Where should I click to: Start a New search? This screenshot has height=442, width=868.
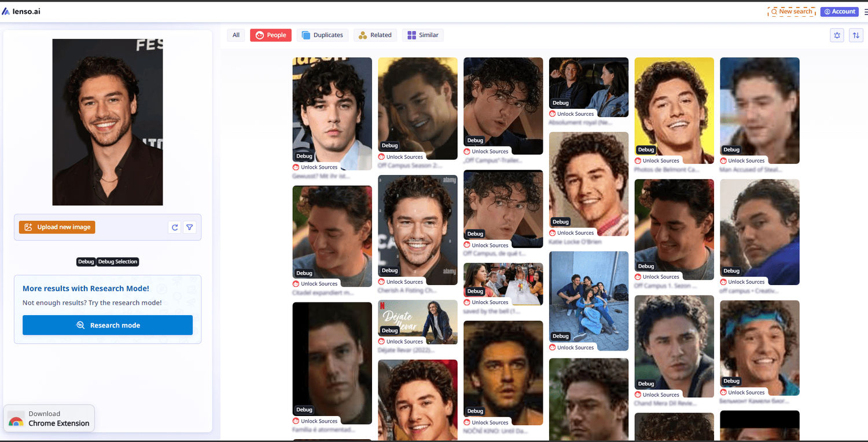tap(792, 12)
